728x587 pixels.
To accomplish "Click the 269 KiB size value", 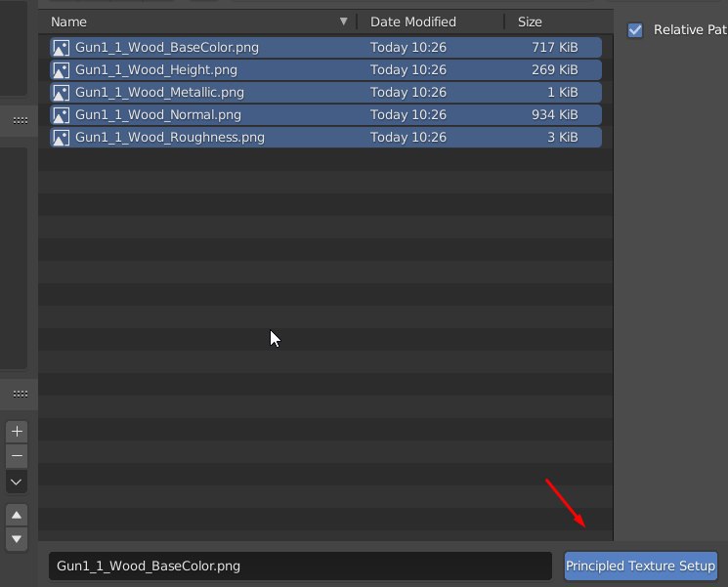I will 555,70.
